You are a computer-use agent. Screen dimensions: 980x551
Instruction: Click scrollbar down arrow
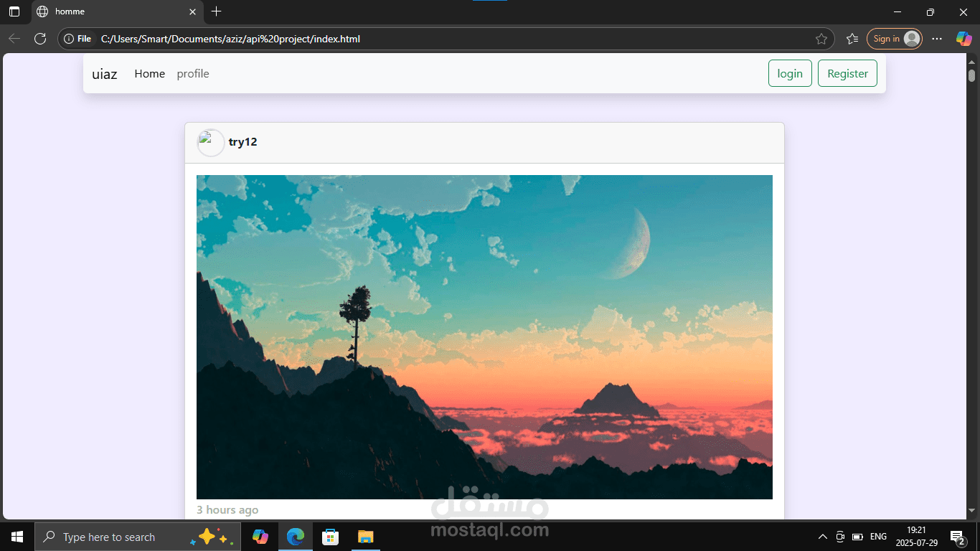point(972,511)
